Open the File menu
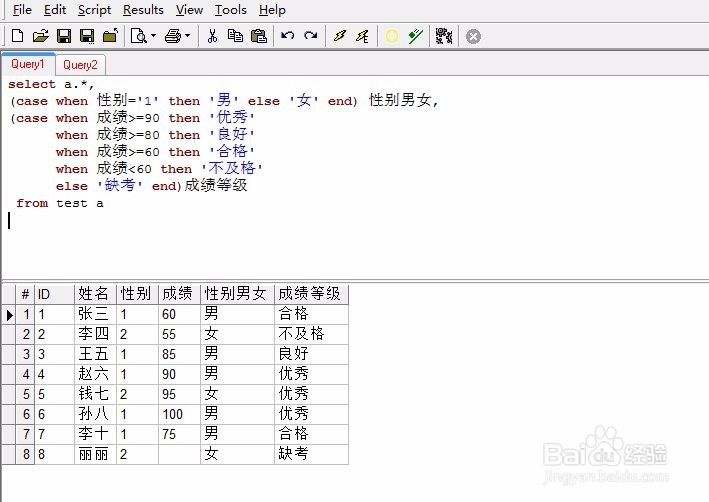This screenshot has width=709, height=502. (22, 10)
